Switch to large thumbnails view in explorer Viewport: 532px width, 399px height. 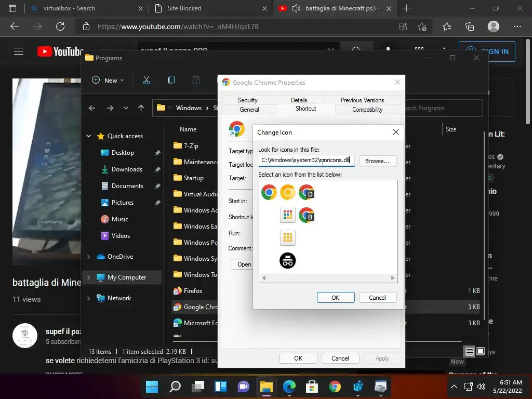481,352
